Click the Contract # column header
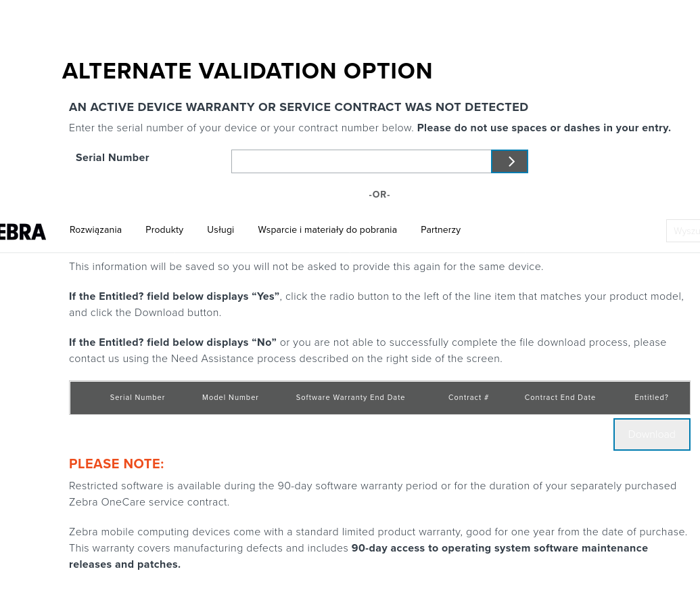The image size is (700, 605). point(468,398)
